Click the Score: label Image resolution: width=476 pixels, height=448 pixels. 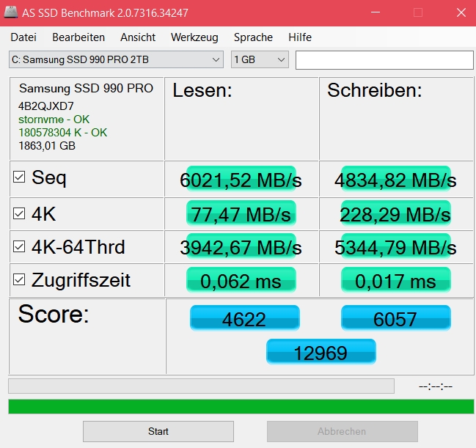[x=54, y=314]
